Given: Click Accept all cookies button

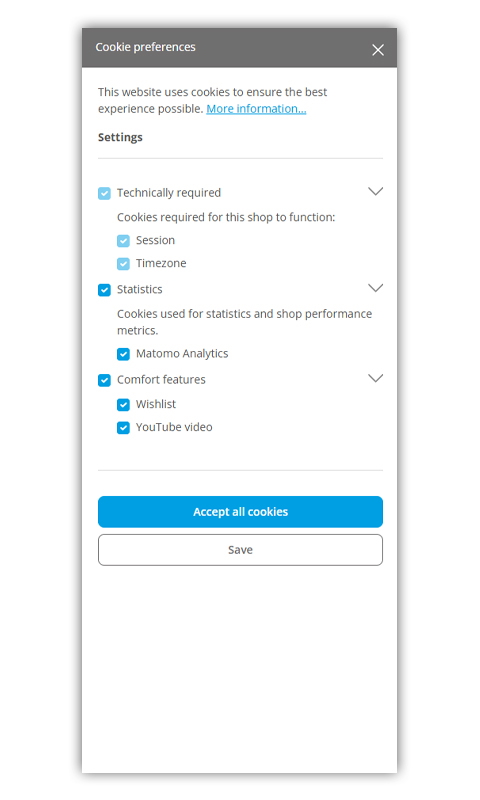Looking at the screenshot, I should (x=240, y=512).
